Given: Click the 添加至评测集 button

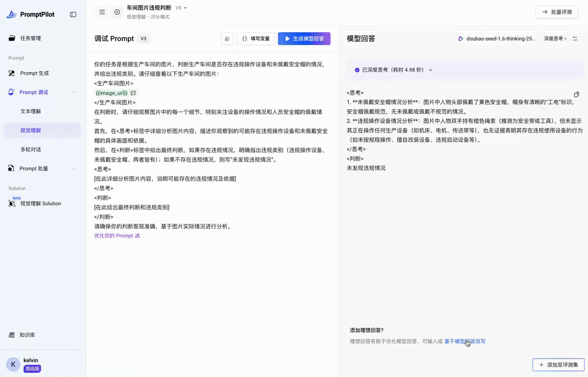Looking at the screenshot, I should click(x=558, y=365).
